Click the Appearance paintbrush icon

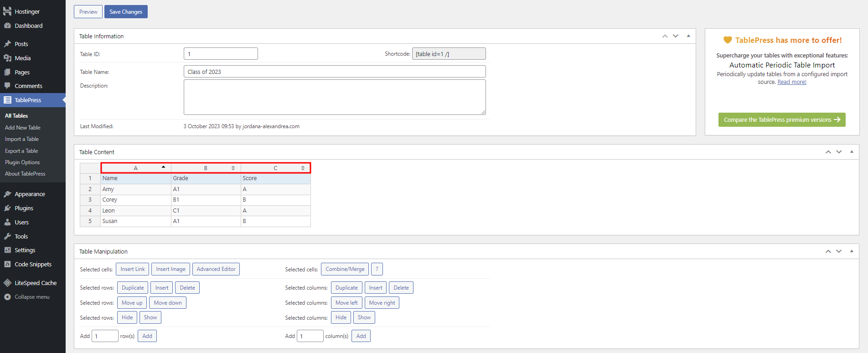[7, 194]
